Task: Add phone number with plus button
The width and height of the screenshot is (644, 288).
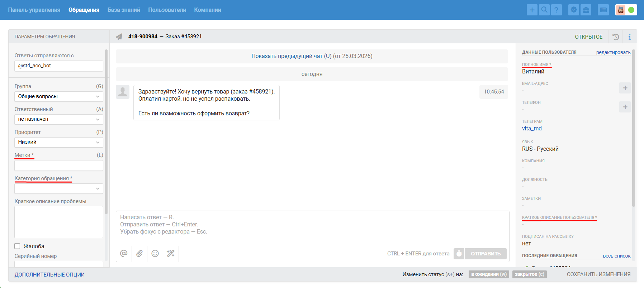Action: (x=625, y=107)
